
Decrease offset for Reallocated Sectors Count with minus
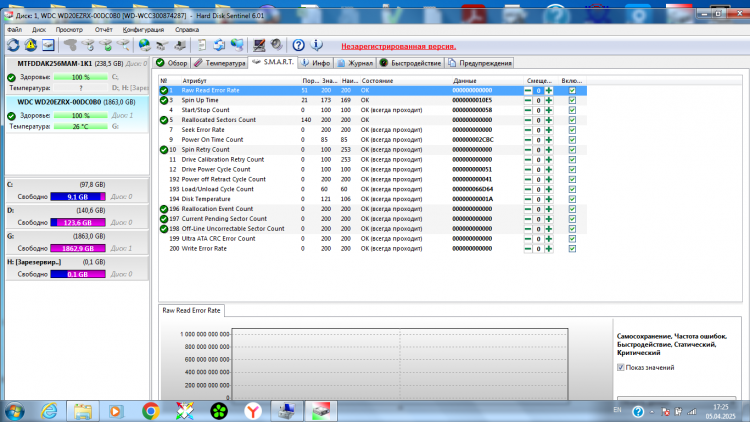click(528, 120)
